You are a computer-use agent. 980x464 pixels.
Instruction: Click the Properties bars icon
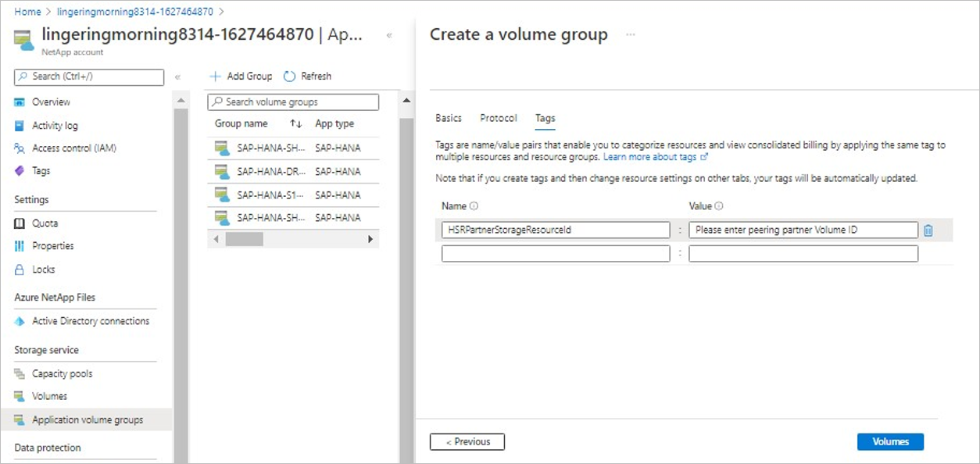20,246
